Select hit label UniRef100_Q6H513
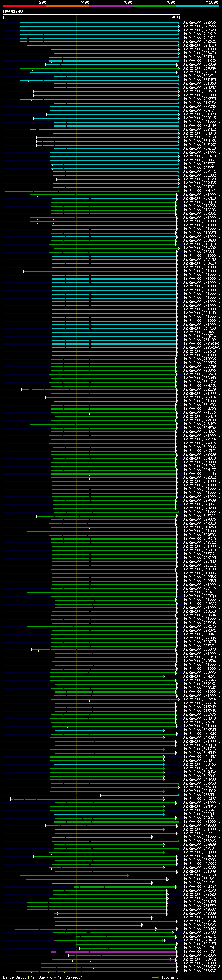Screen dimensions: 222x980 coord(199,91)
